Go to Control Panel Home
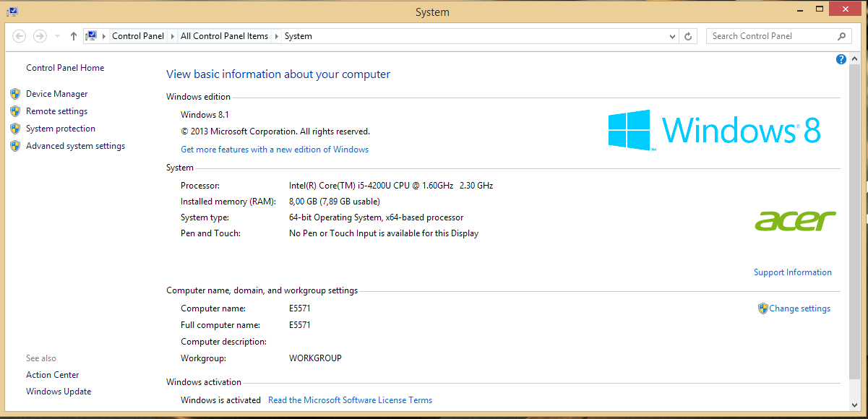Image resolution: width=868 pixels, height=419 pixels. click(x=64, y=67)
